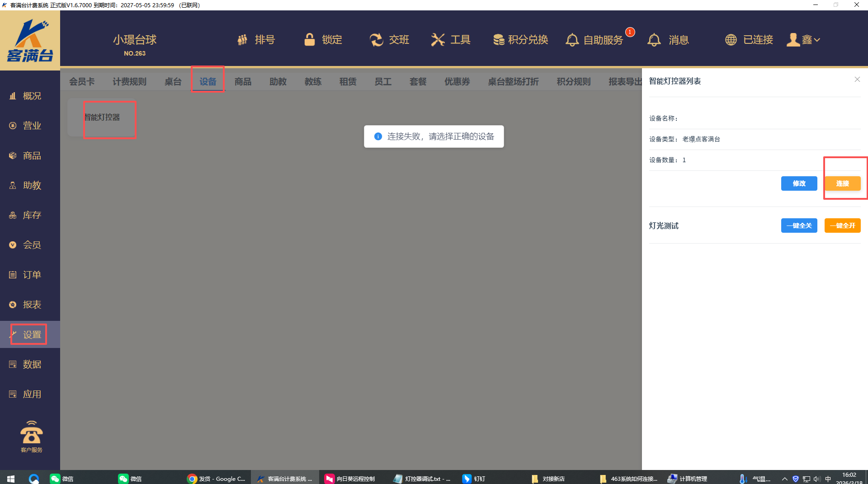Open the queue number (排号) tool
The width and height of the screenshot is (868, 484).
pyautogui.click(x=256, y=40)
